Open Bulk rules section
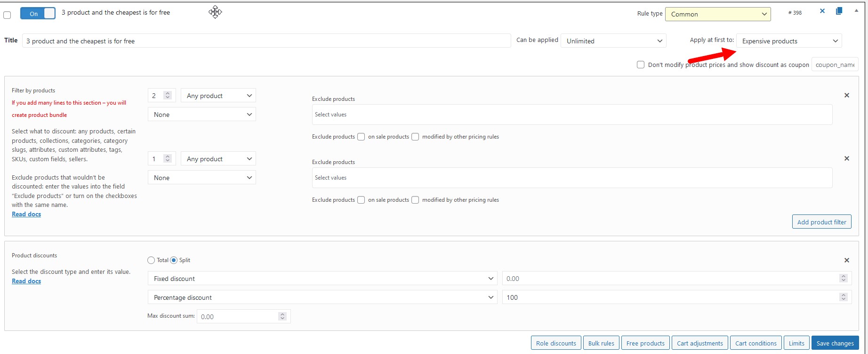This screenshot has height=354, width=868. [x=601, y=343]
